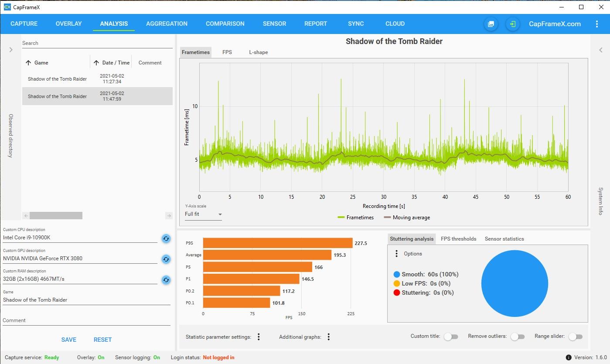Click the P0.1 bar showing 101.8
This screenshot has height=364, width=610.
[237, 303]
